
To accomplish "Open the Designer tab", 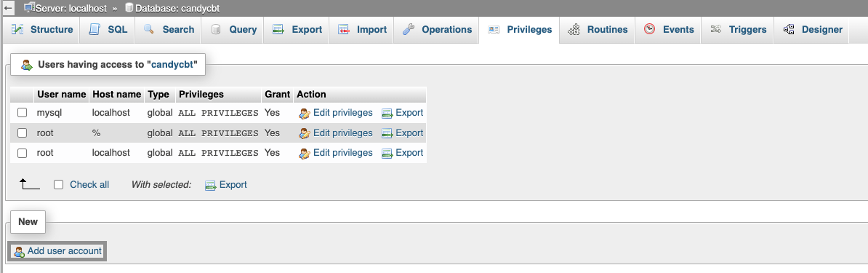I will (812, 29).
